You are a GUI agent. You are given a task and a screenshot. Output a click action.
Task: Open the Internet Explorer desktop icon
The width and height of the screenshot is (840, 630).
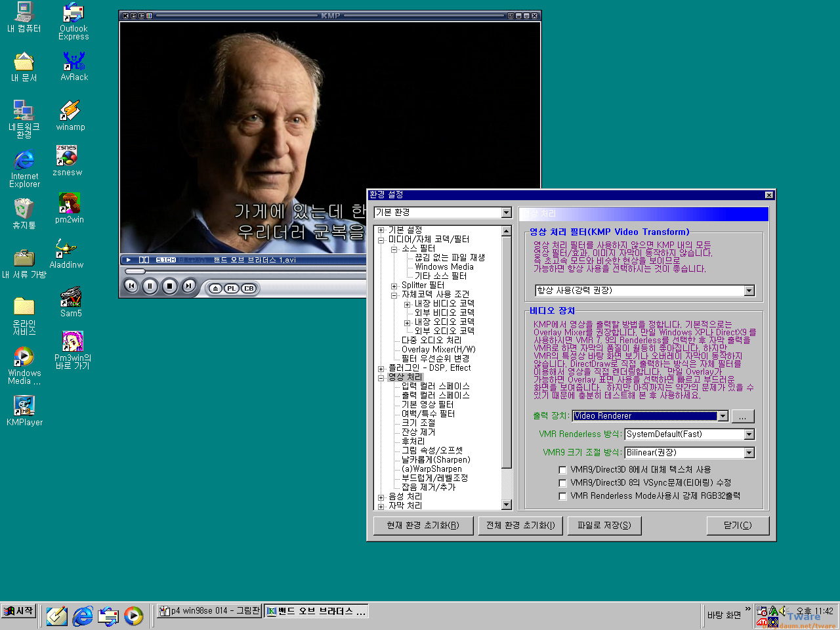click(x=24, y=169)
